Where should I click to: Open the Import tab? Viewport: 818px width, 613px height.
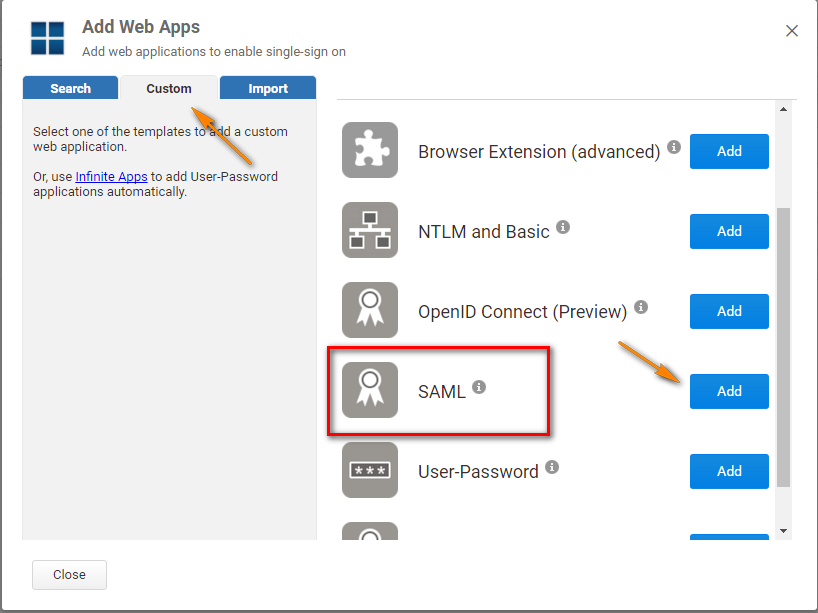268,88
